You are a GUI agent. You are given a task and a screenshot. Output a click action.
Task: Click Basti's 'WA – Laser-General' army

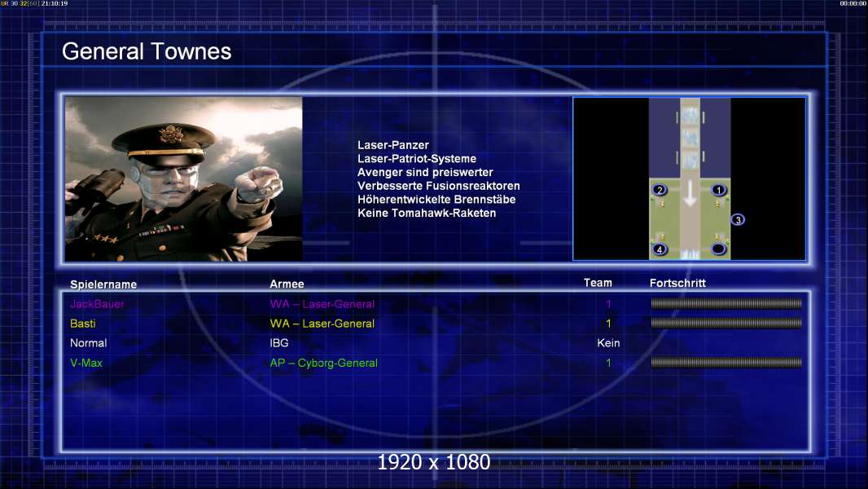click(x=322, y=324)
